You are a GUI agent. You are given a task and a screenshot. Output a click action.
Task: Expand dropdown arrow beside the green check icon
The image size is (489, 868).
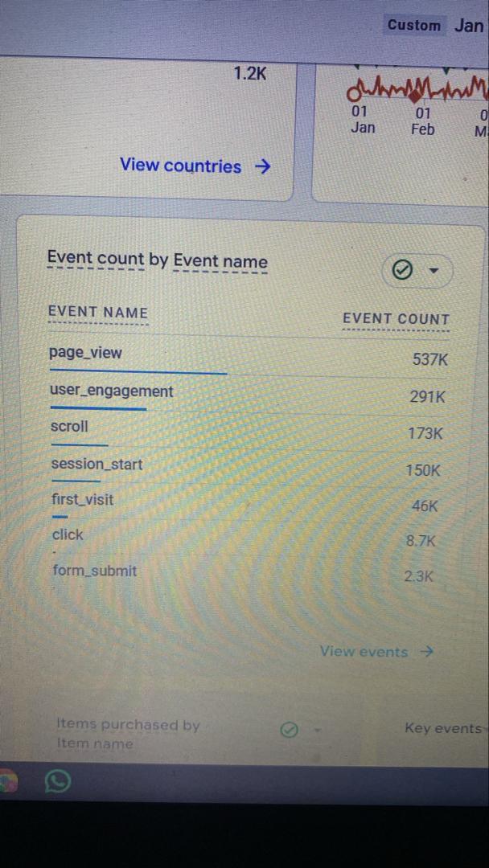pyautogui.click(x=434, y=272)
